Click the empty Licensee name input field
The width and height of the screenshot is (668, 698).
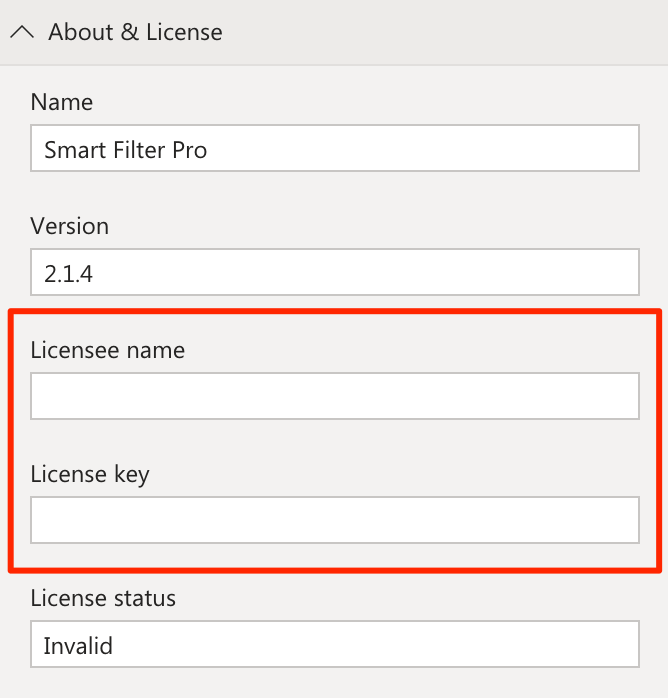335,396
